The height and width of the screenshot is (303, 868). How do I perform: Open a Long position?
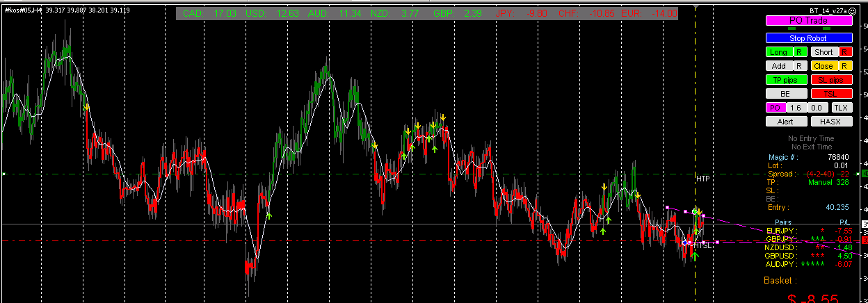779,52
